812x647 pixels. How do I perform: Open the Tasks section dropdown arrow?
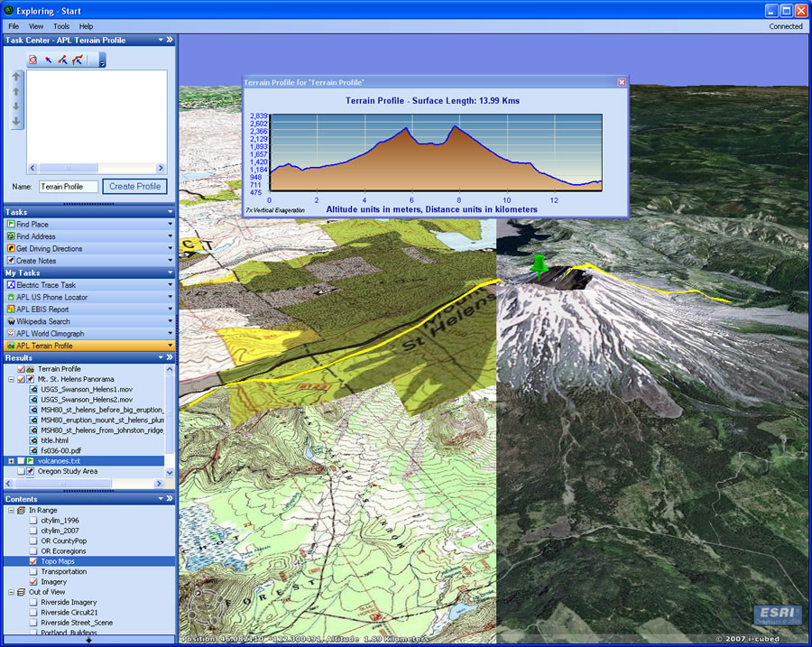tap(170, 212)
